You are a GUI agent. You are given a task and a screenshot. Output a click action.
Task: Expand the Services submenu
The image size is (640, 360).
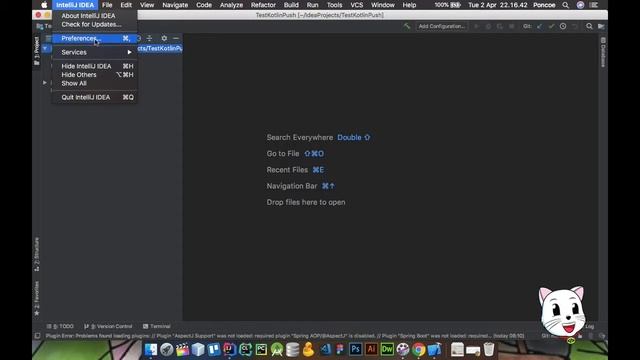(95, 52)
